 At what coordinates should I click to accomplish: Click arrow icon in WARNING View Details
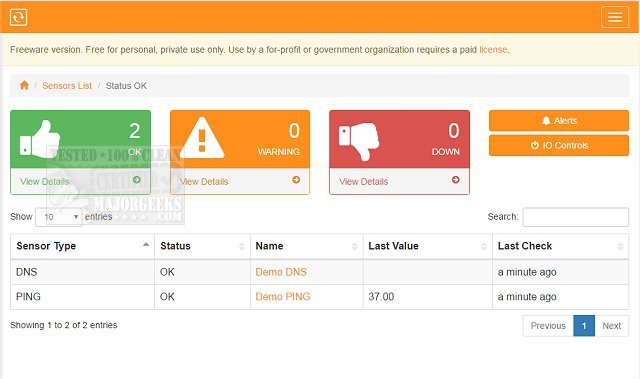point(296,180)
